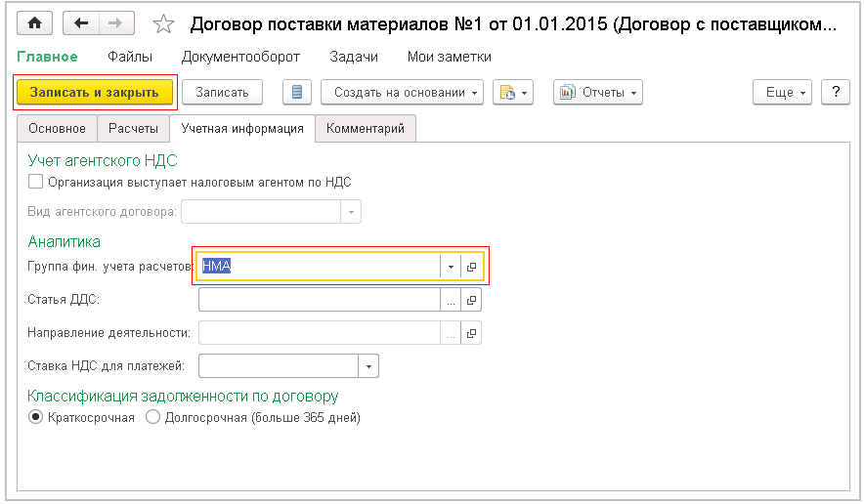This screenshot has height=504, width=864.
Task: Open the Отчеты reports menu
Action: click(x=597, y=92)
